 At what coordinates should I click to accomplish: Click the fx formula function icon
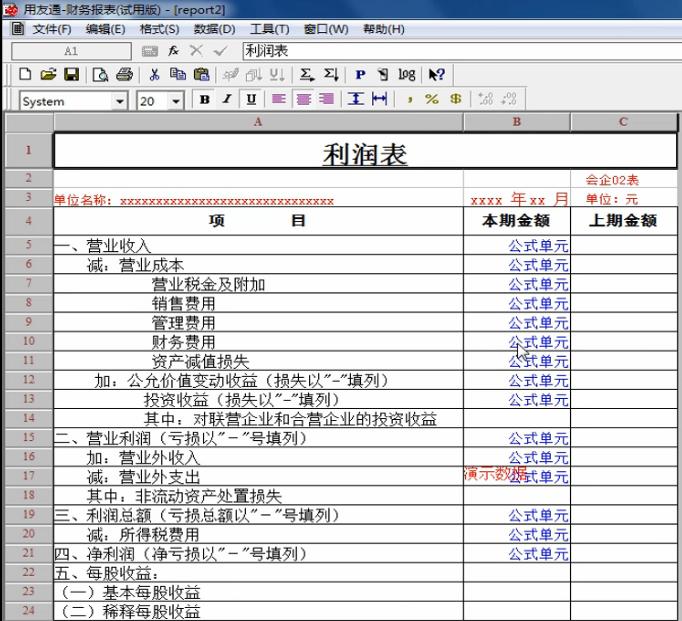point(174,51)
